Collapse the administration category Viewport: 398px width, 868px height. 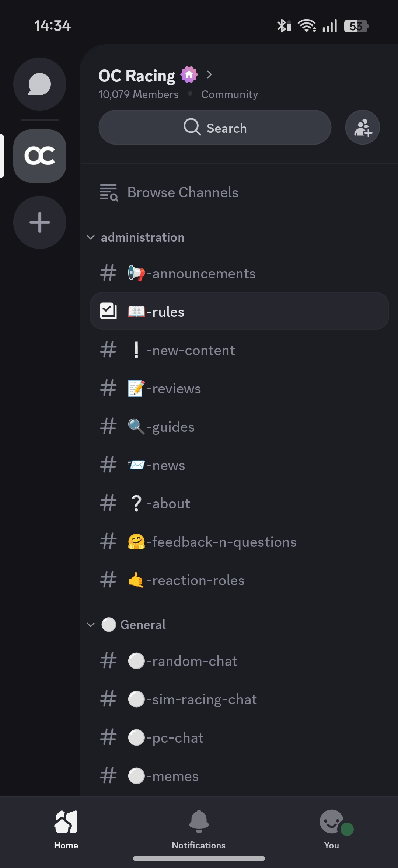(91, 237)
